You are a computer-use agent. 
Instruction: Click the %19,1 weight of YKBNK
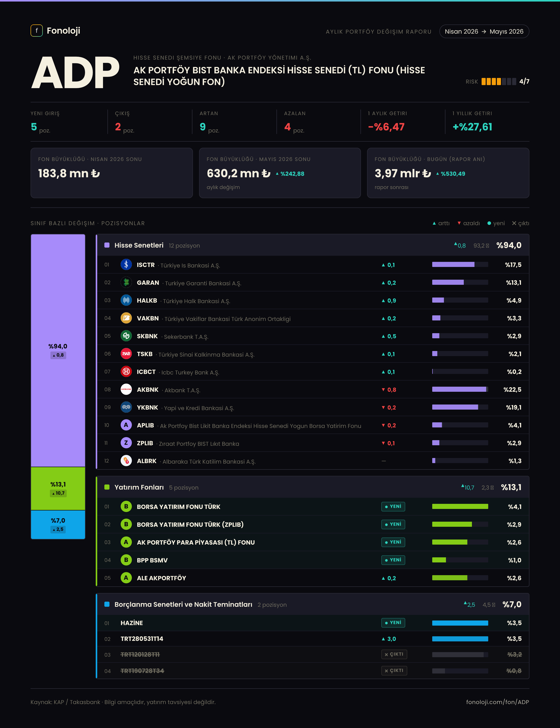(514, 407)
